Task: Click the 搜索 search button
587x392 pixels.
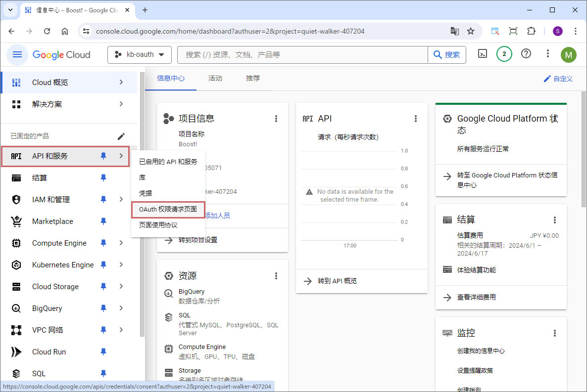Action: pyautogui.click(x=447, y=55)
